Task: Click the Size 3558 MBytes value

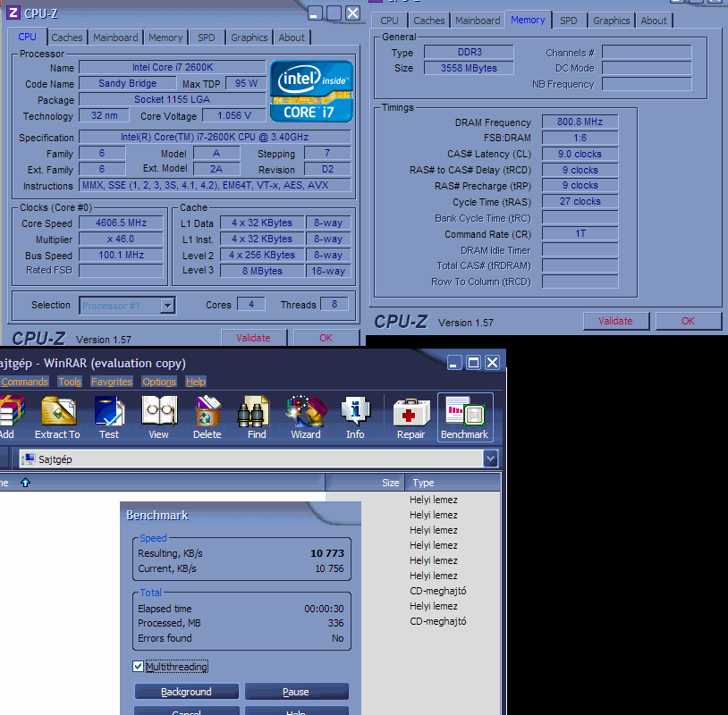Action: point(469,68)
